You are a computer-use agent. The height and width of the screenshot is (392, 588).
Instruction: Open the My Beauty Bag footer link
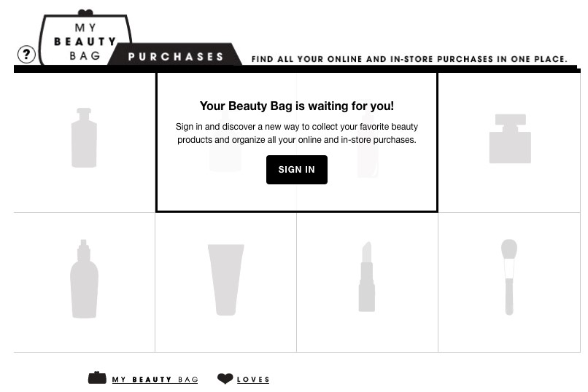coord(155,380)
